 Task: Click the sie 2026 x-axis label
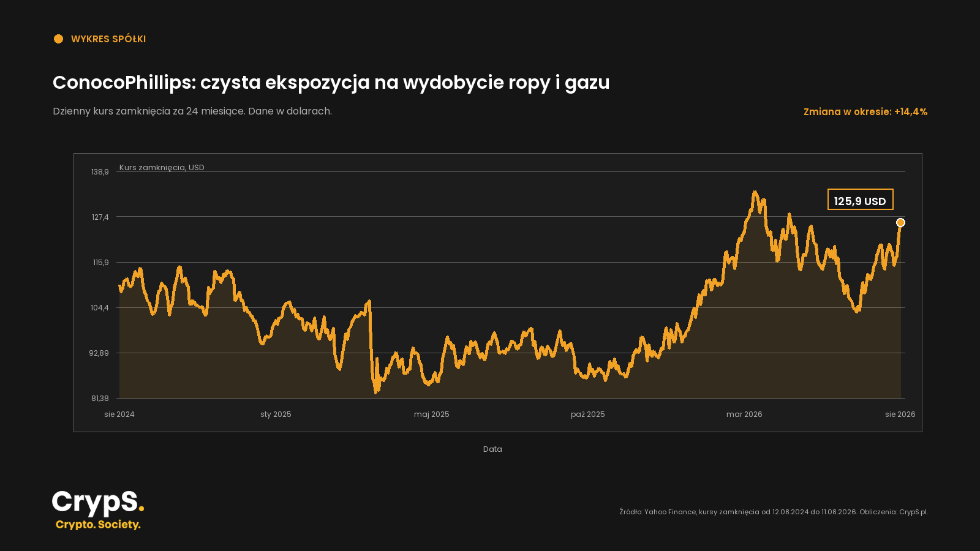900,414
